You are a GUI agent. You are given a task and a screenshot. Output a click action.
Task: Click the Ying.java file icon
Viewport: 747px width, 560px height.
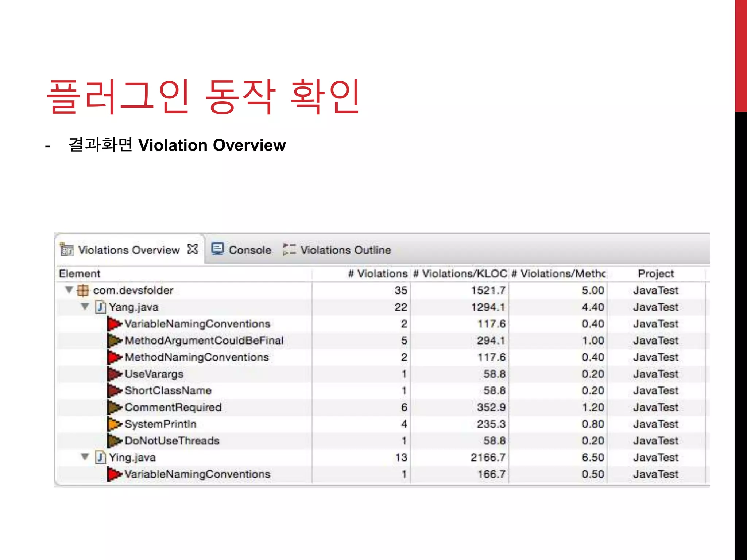pyautogui.click(x=100, y=457)
